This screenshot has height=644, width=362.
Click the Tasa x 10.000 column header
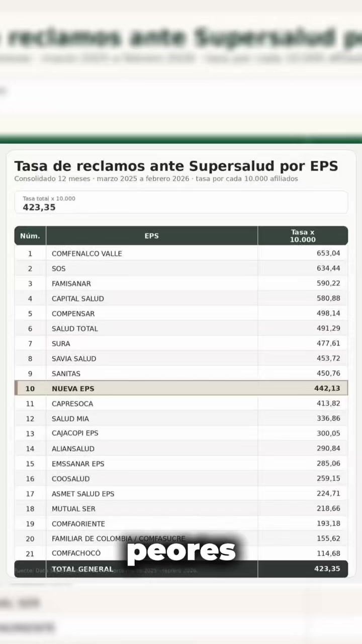303,235
